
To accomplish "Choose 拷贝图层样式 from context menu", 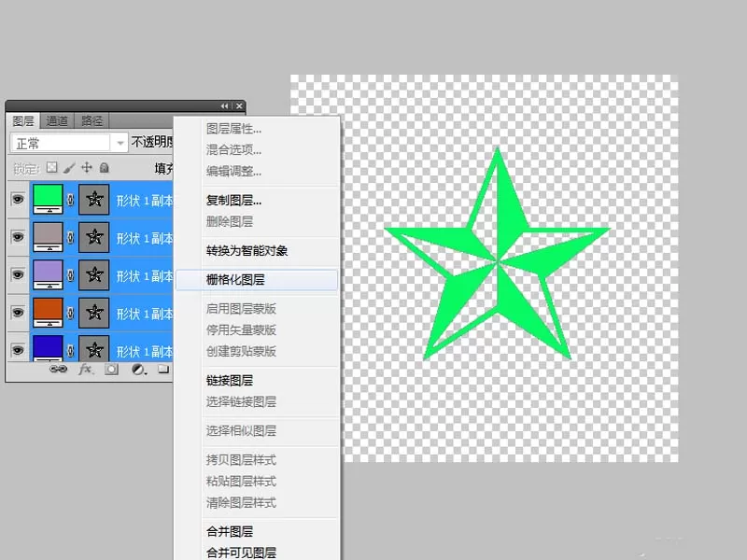I will click(x=257, y=459).
